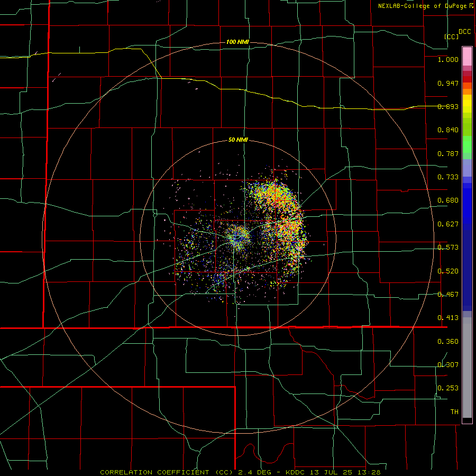Click the 1.000 value on color scale

(x=448, y=59)
